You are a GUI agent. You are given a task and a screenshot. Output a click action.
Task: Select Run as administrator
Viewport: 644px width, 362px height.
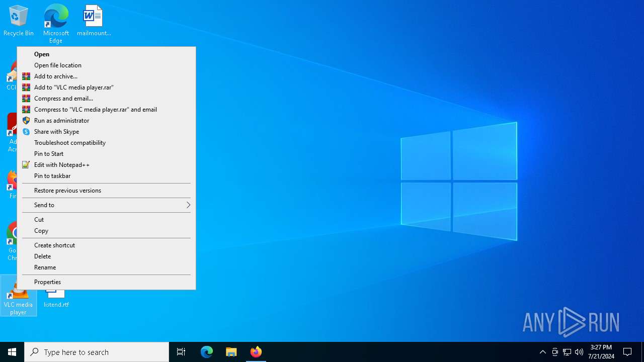pos(106,121)
